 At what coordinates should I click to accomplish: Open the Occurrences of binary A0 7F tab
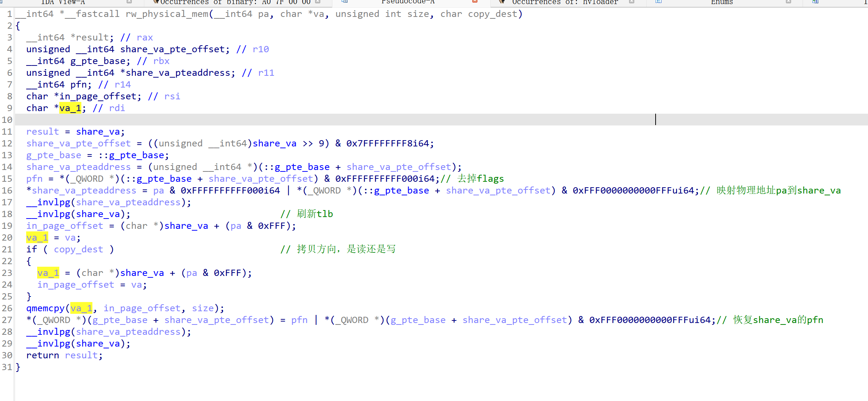click(235, 2)
